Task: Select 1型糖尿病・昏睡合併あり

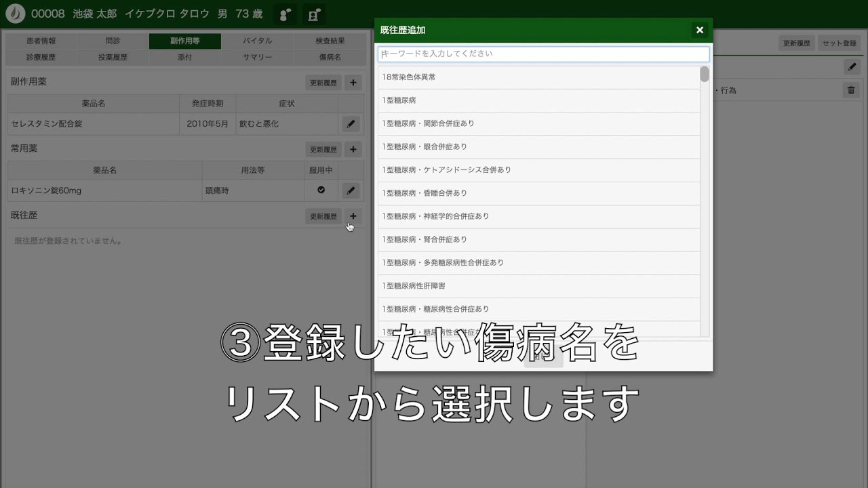Action: (x=539, y=193)
